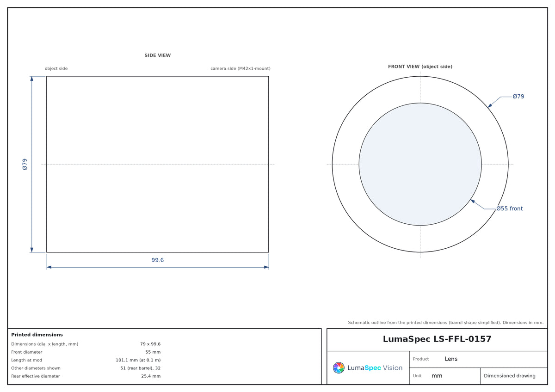The image size is (555, 392).
Task: Select the 'Product' field label
Action: click(421, 359)
